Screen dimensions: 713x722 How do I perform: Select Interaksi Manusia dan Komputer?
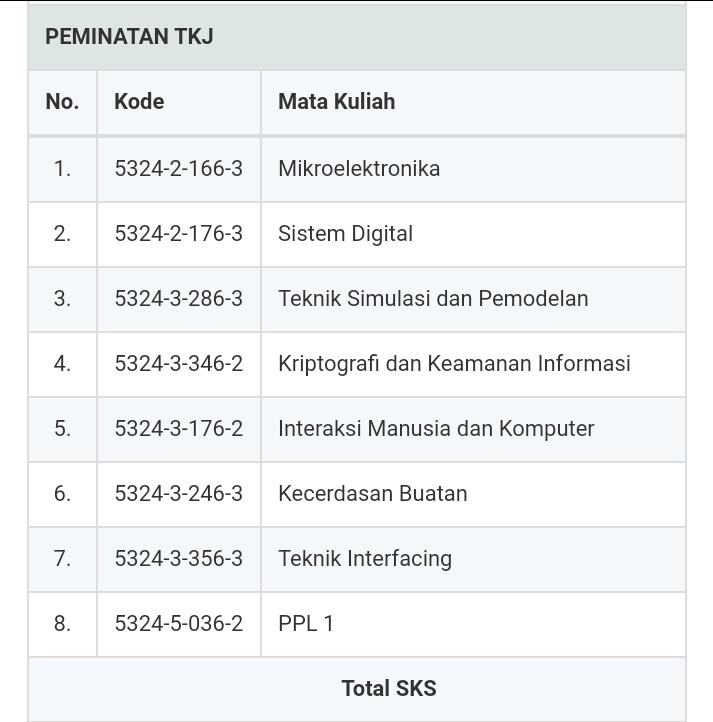tap(436, 428)
